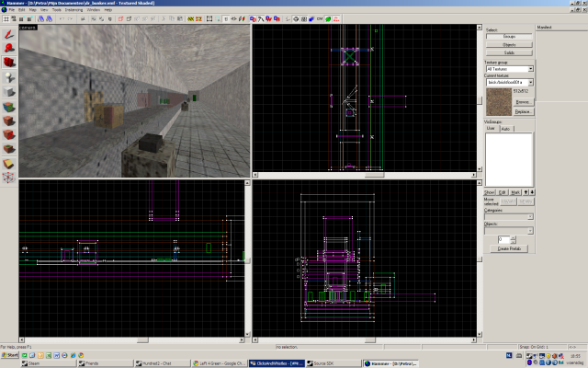Choose the Camera tool

9,63
